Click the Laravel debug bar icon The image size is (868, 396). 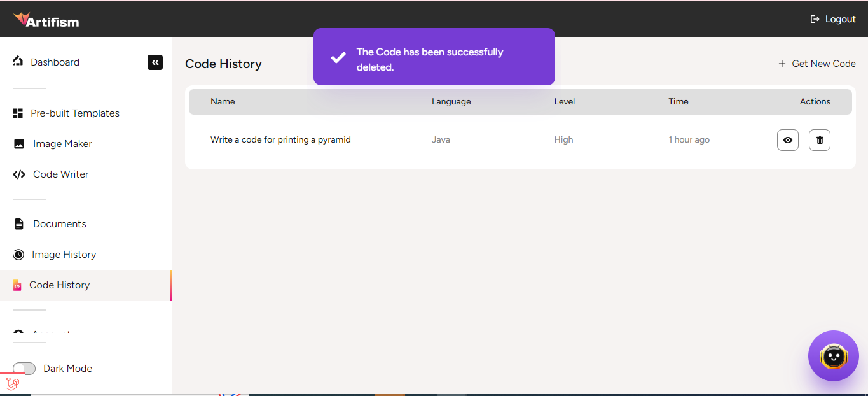[12, 384]
